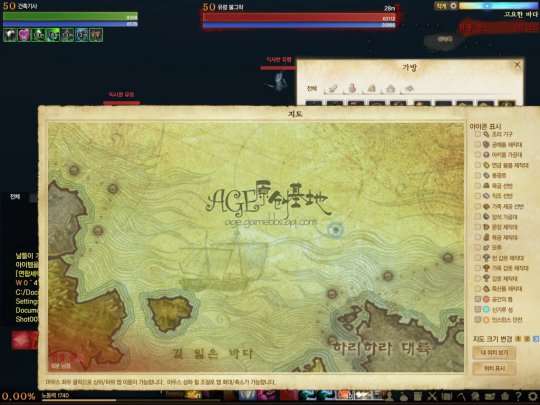Screen dimensions: 540x405
Task: Open the bag pouch icon in the bottom bar
Action: 404,397
